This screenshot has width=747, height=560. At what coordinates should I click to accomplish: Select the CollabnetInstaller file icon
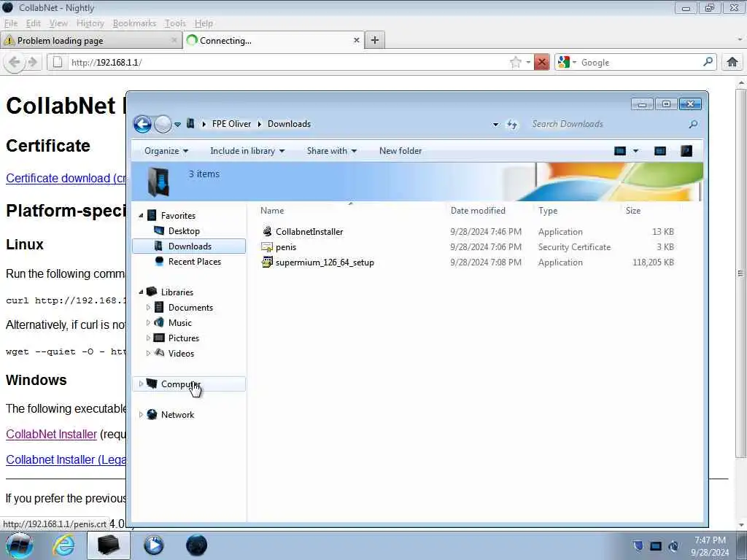coord(267,231)
